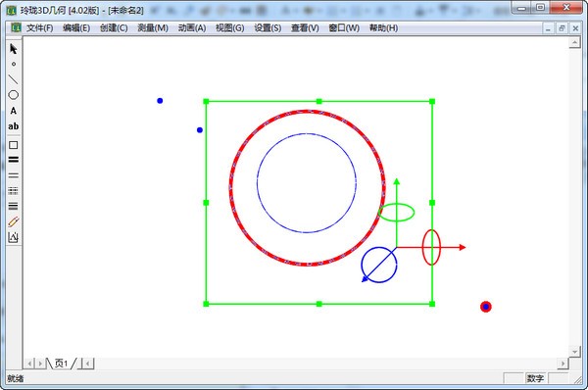Open the 文件(F) menu
This screenshot has height=390, width=588.
pyautogui.click(x=40, y=28)
